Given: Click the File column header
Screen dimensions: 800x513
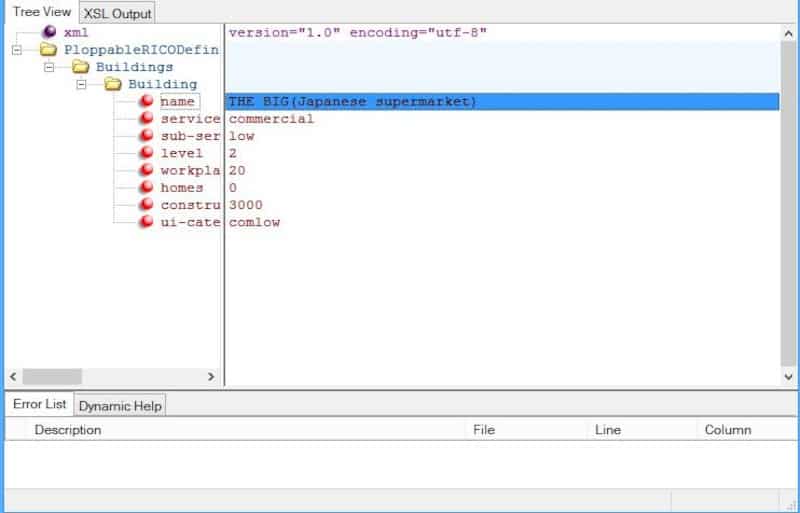Looking at the screenshot, I should (x=484, y=430).
